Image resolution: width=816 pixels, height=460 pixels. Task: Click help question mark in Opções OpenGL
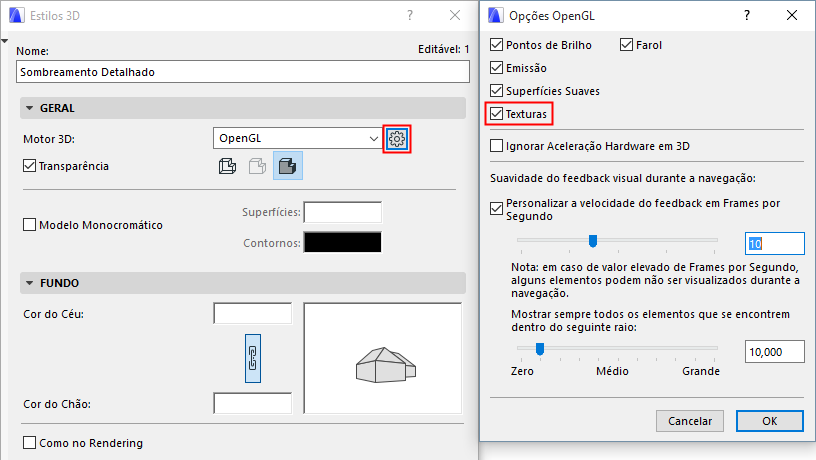point(746,15)
